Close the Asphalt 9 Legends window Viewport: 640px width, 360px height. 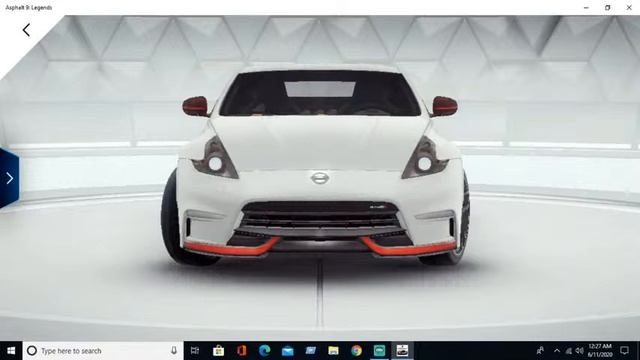coord(629,7)
